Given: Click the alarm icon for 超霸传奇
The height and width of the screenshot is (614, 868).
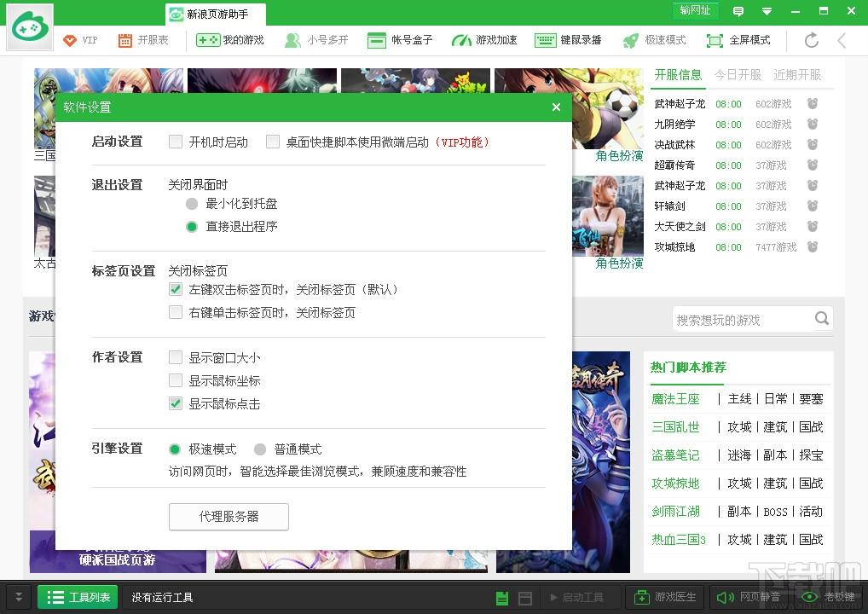Looking at the screenshot, I should pos(812,165).
